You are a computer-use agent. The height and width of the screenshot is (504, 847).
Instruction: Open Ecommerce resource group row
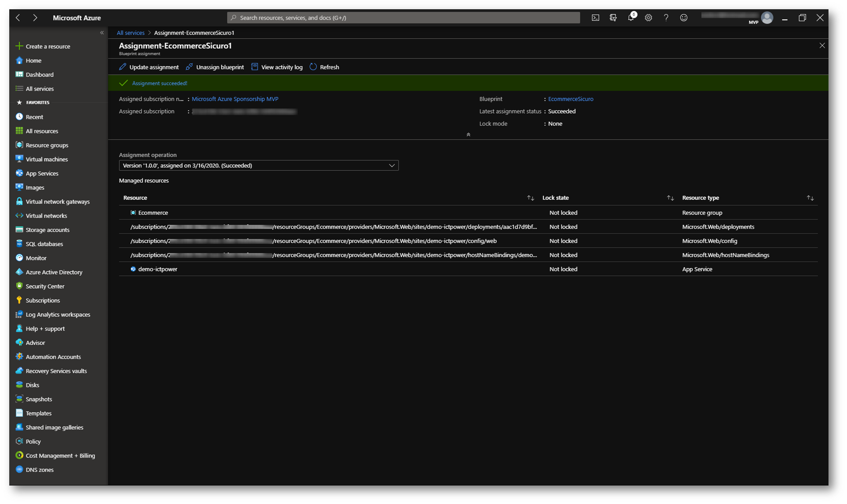(x=468, y=212)
